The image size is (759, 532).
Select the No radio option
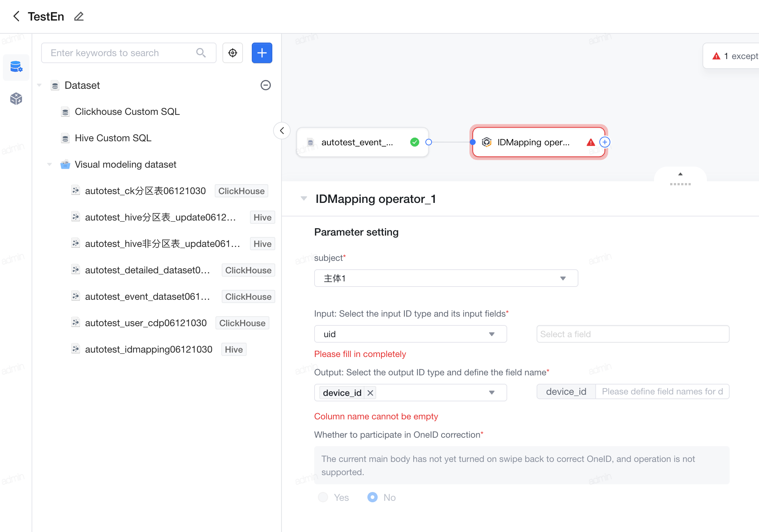(x=372, y=497)
